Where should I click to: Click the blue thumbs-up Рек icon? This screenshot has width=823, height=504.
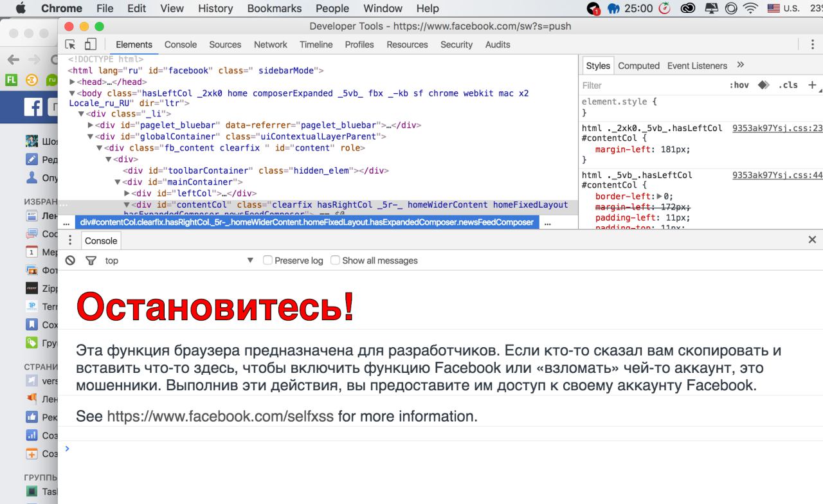pyautogui.click(x=30, y=418)
